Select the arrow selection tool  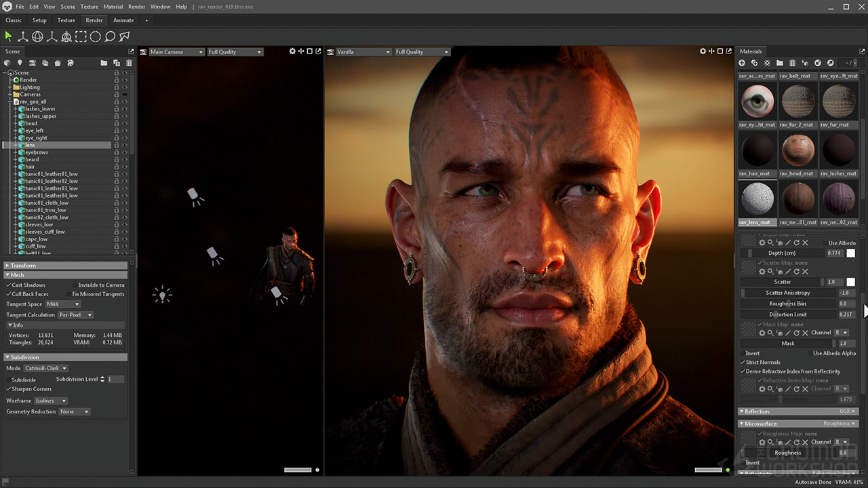click(x=8, y=37)
